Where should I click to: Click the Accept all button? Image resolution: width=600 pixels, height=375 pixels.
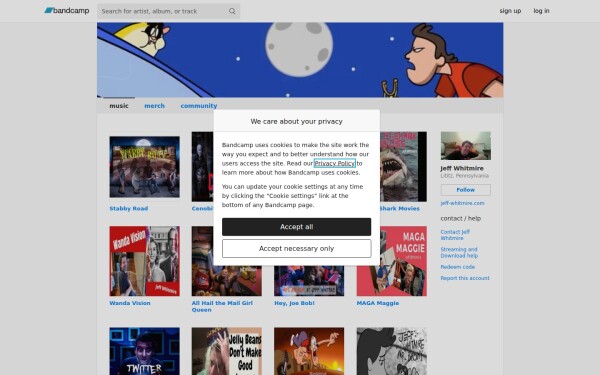pyautogui.click(x=296, y=227)
